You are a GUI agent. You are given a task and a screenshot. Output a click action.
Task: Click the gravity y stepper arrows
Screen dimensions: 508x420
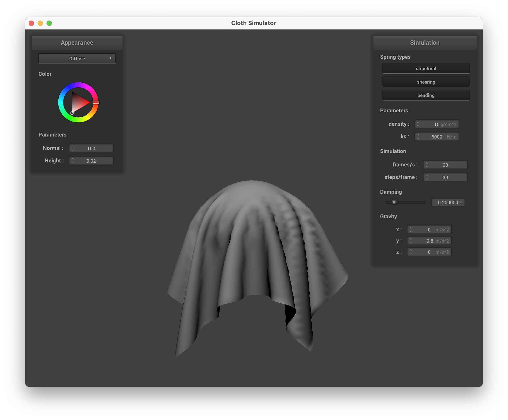pyautogui.click(x=410, y=241)
